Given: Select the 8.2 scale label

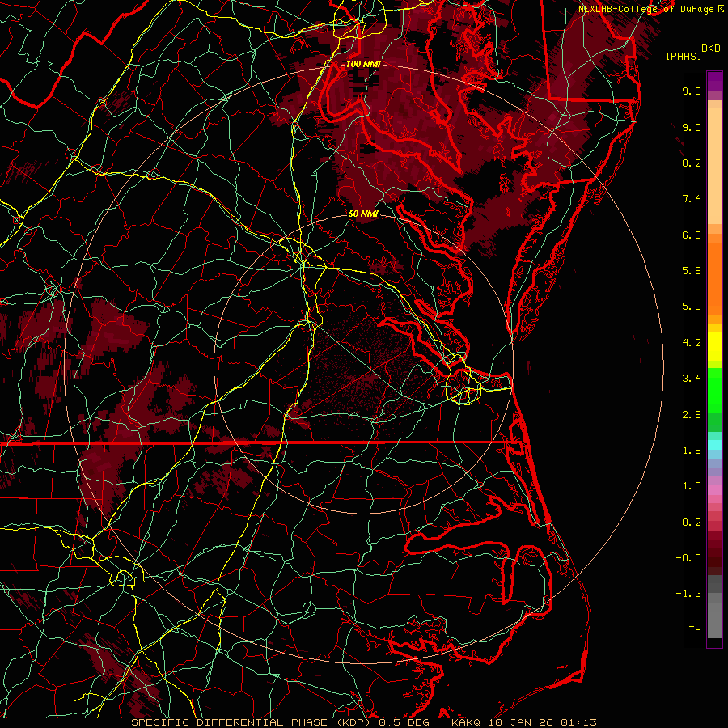Looking at the screenshot, I should click(x=692, y=163).
